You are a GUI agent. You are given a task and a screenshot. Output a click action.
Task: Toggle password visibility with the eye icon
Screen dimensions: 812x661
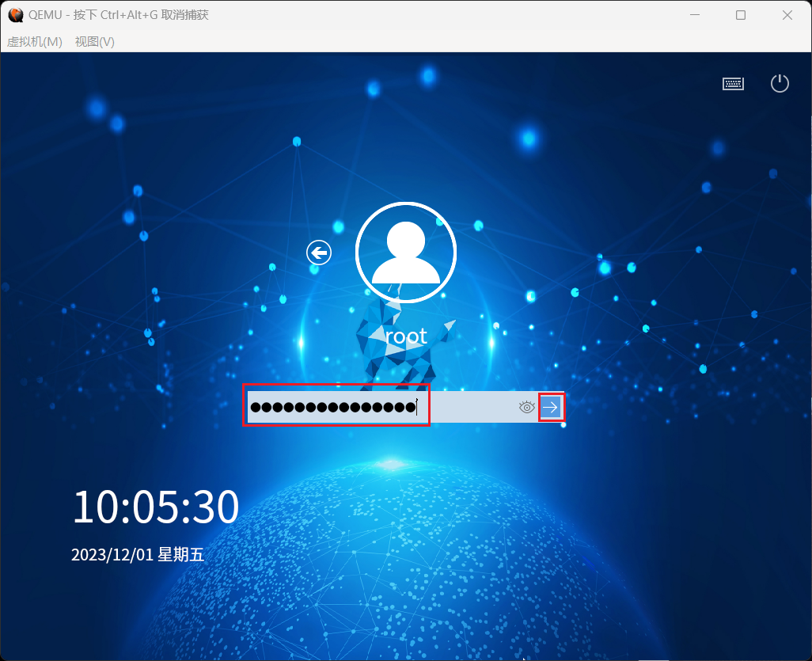[x=526, y=407]
